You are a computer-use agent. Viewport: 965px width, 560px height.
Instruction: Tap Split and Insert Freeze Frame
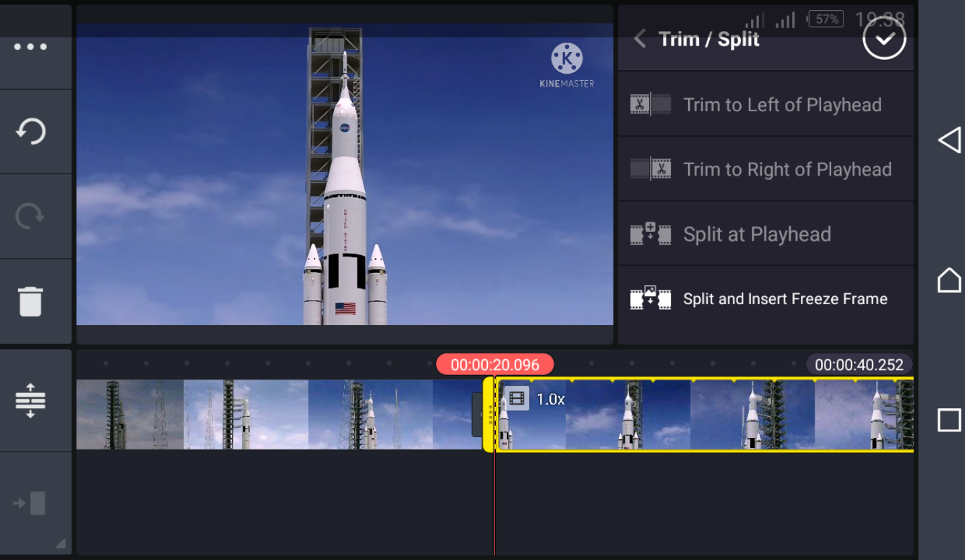pyautogui.click(x=785, y=299)
